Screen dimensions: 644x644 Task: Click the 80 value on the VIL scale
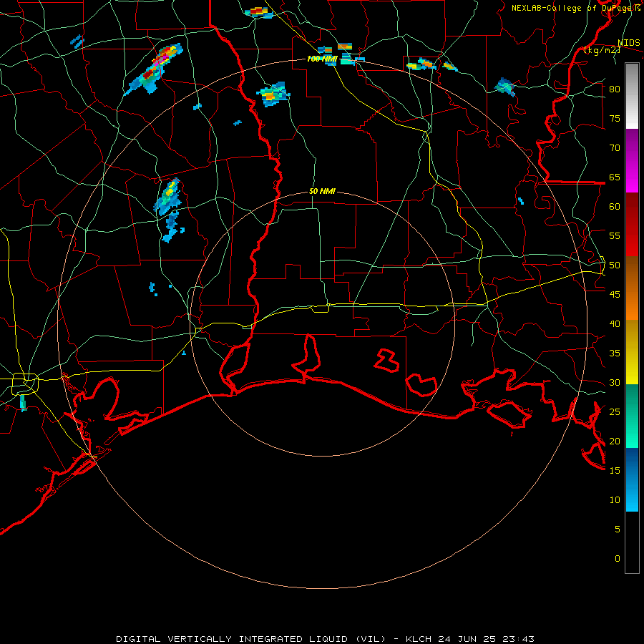(615, 89)
